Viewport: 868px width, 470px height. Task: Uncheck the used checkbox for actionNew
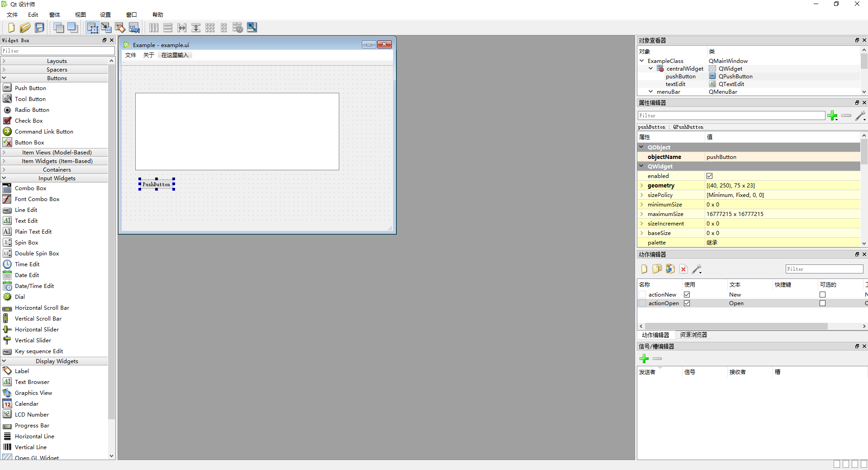coord(687,295)
